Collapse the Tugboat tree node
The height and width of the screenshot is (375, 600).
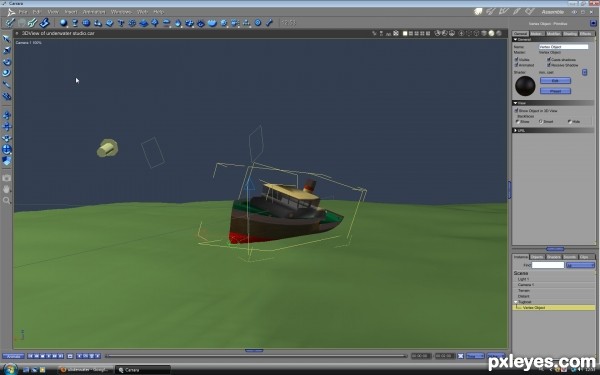tap(515, 302)
